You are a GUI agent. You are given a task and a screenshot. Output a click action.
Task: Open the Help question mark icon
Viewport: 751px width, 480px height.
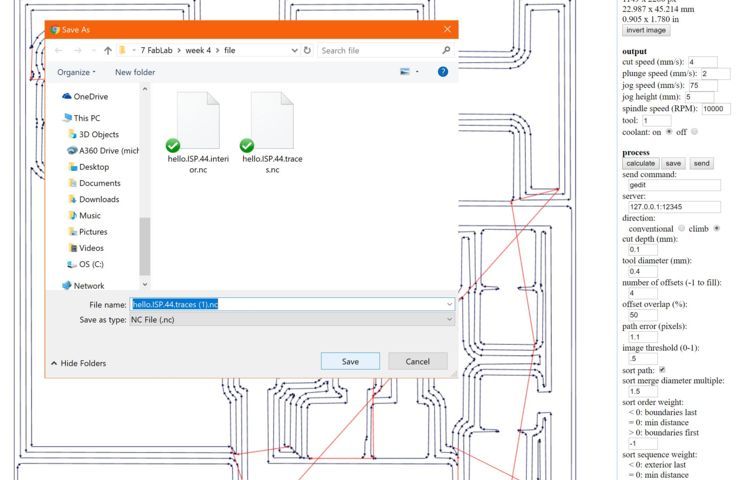tap(443, 72)
